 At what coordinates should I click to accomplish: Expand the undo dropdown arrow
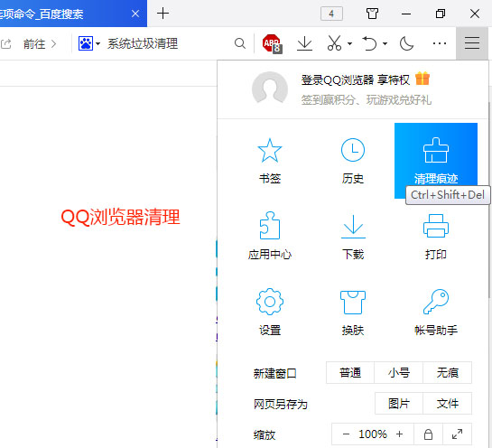385,43
